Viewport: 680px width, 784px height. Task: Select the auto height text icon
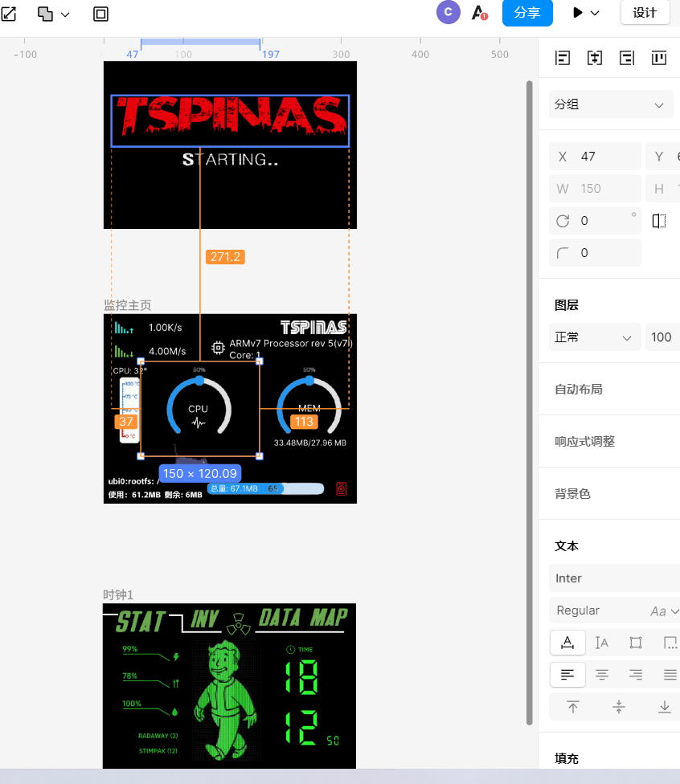pyautogui.click(x=601, y=643)
